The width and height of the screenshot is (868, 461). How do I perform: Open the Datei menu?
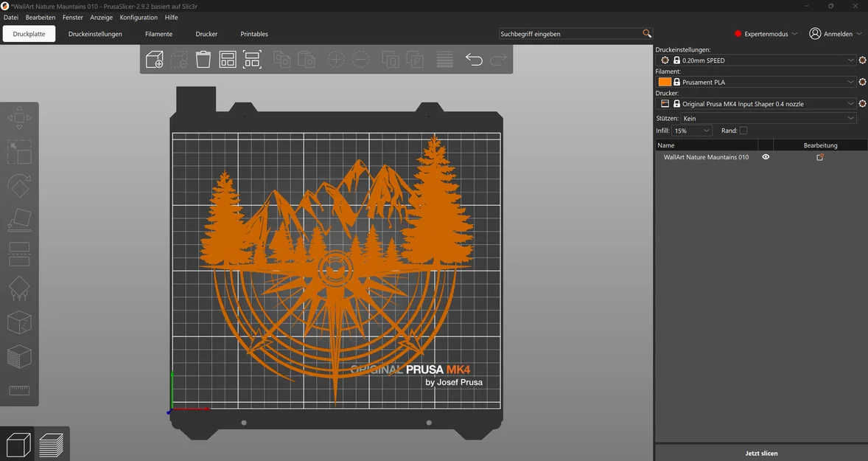click(11, 17)
